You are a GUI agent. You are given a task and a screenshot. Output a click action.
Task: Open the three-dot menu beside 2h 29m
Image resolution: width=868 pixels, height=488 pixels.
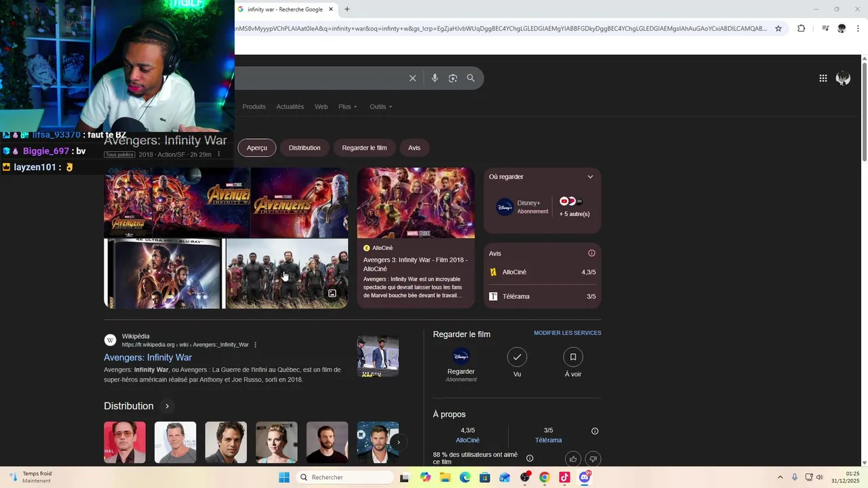tap(218, 155)
